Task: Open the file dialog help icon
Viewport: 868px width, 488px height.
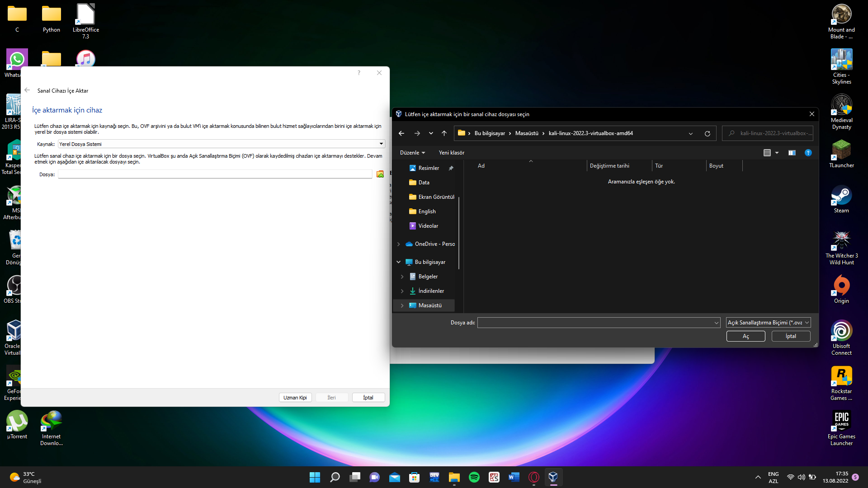Action: click(808, 153)
